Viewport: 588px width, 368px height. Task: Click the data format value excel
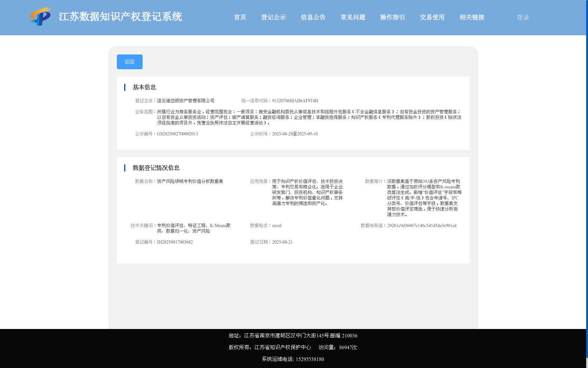click(277, 226)
